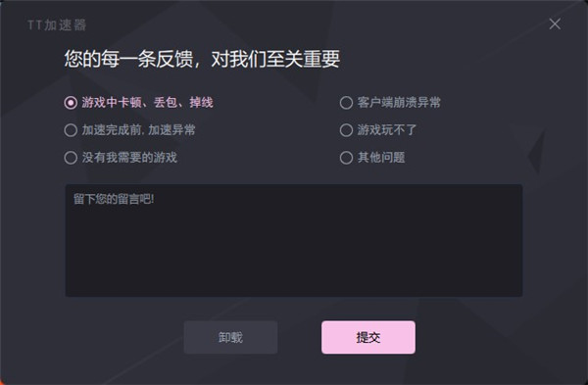This screenshot has width=588, height=385.
Task: Click the 没有我需要的游戏 label text
Action: tap(129, 158)
